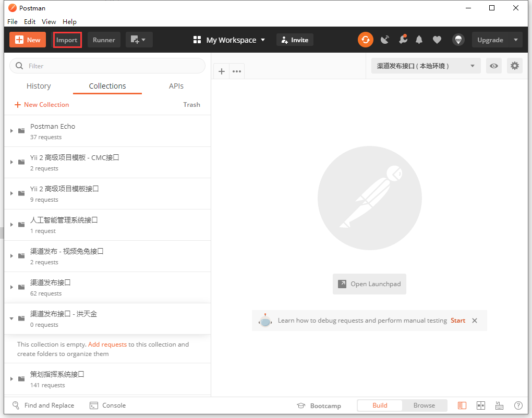The width and height of the screenshot is (532, 418).
Task: Click the Find and Replace magnifier icon
Action: (x=16, y=405)
